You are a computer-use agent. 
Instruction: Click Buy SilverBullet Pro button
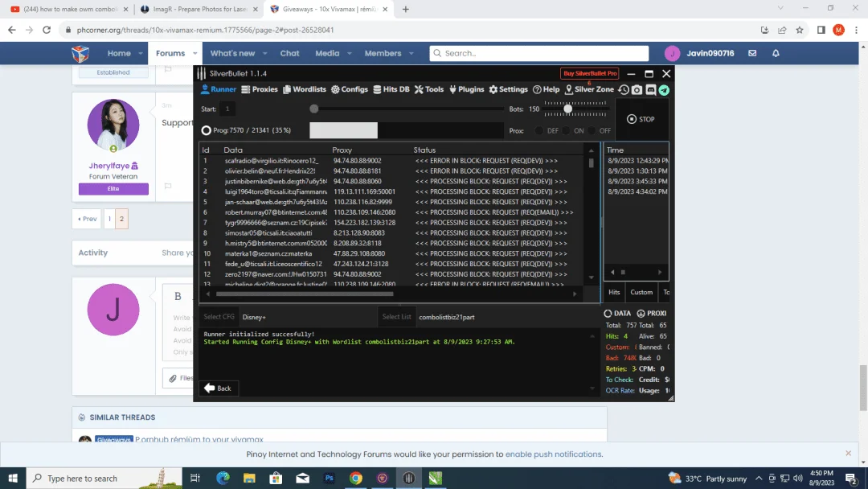[x=590, y=73]
